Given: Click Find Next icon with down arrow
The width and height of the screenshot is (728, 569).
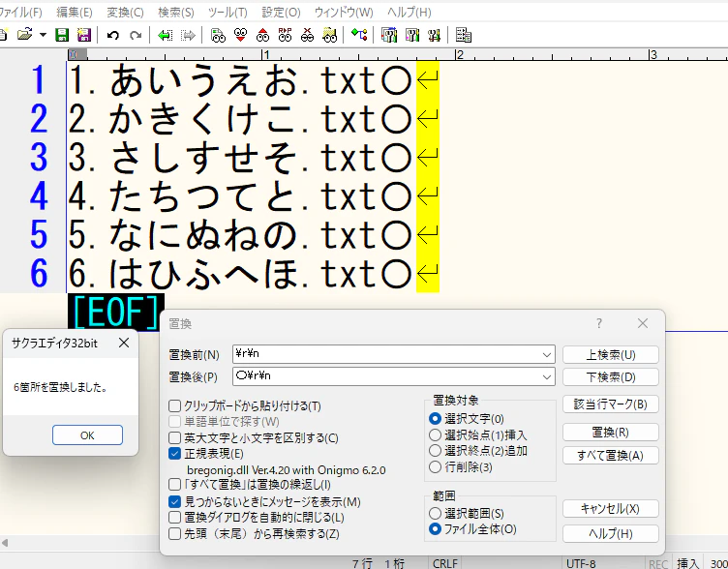Looking at the screenshot, I should (240, 35).
